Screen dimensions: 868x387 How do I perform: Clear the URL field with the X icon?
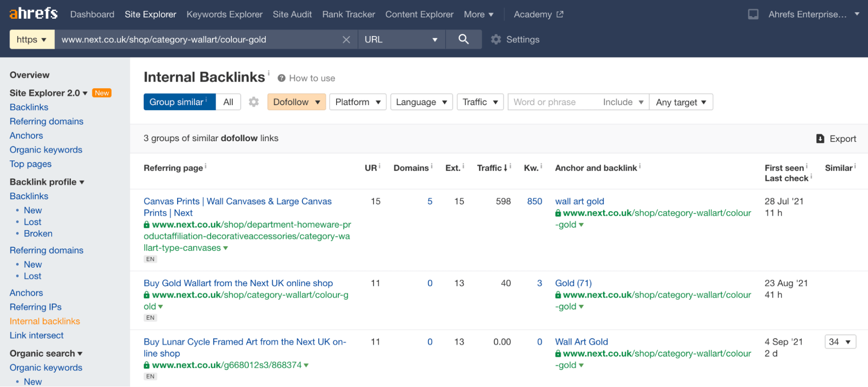(346, 40)
